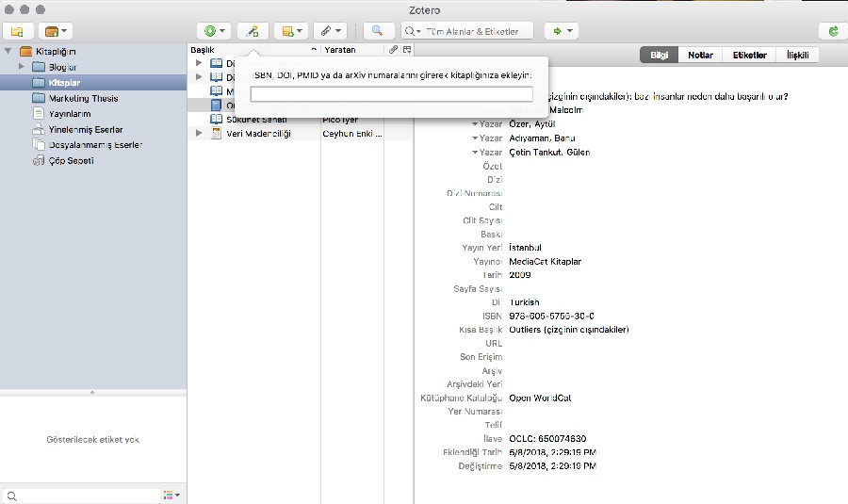Switch to the Notlar tab
Image resolution: width=848 pixels, height=504 pixels.
pos(700,56)
